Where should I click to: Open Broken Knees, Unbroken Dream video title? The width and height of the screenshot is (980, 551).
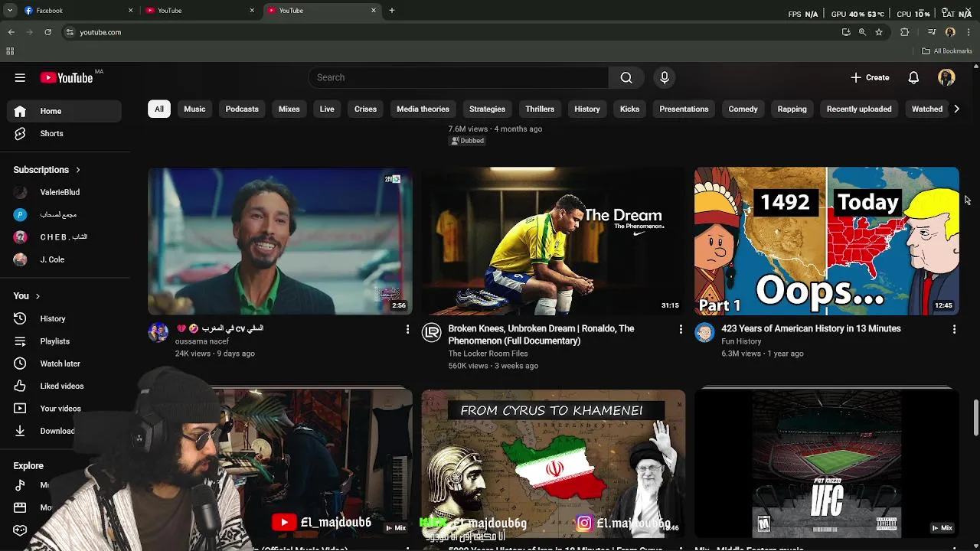coord(541,334)
